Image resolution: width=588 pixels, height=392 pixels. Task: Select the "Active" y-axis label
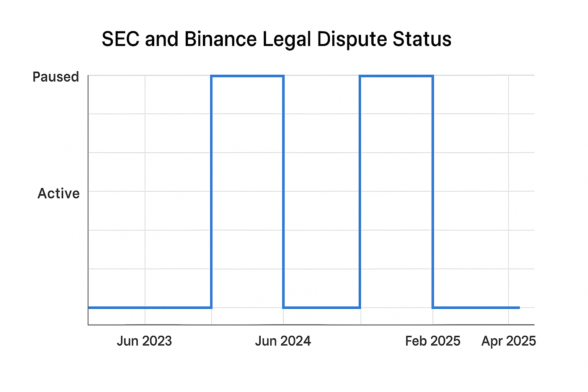[59, 194]
